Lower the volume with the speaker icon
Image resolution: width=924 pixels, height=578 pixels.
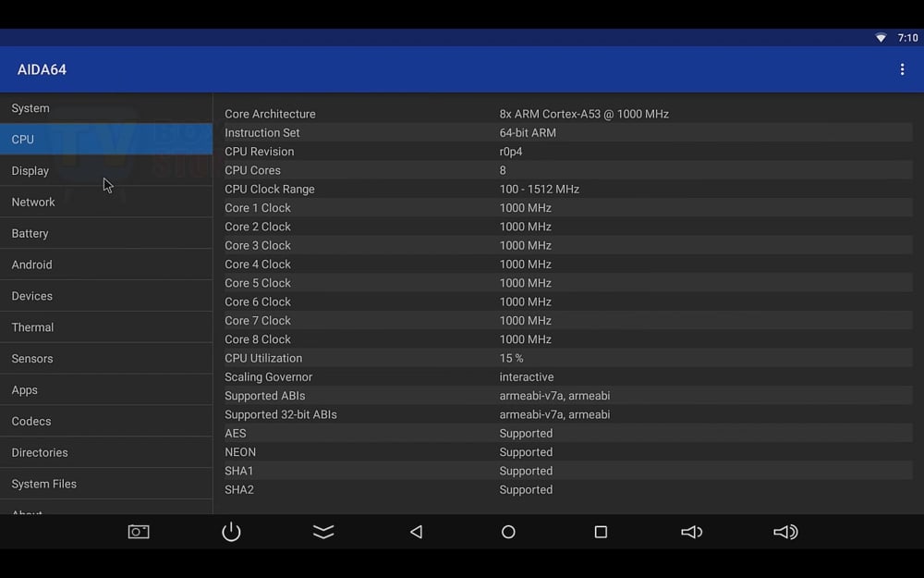click(x=691, y=532)
